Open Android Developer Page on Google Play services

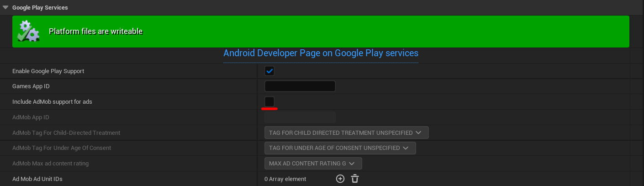coord(321,53)
